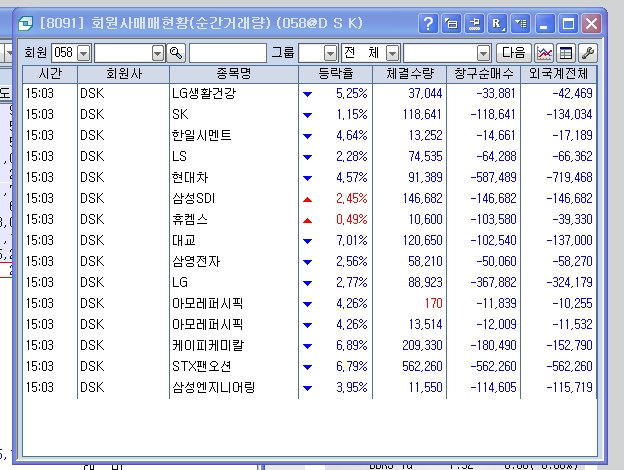The image size is (624, 470).
Task: Click the table grid icon
Action: pos(566,52)
